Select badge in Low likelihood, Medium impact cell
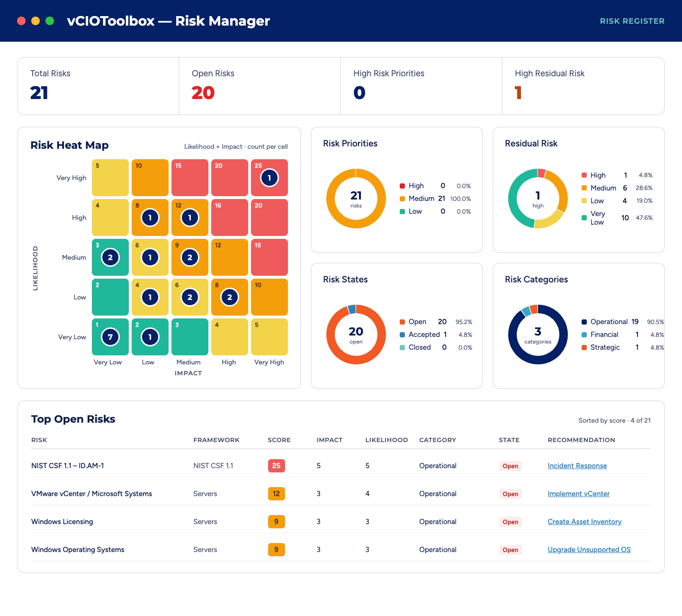The width and height of the screenshot is (682, 616). click(190, 297)
